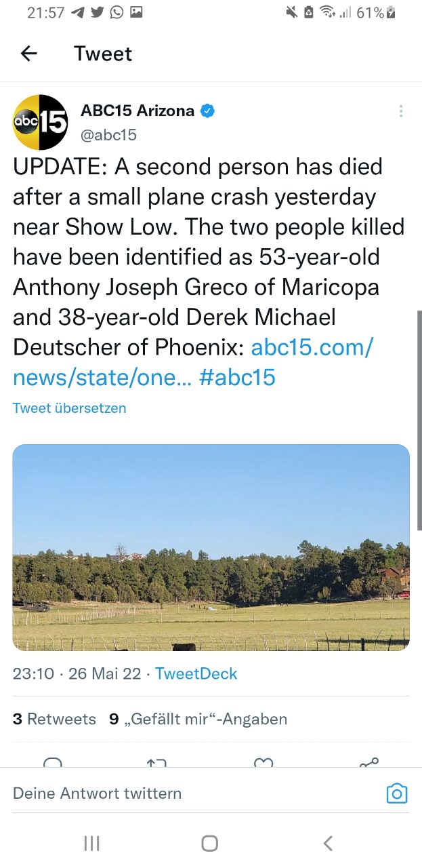Select the #abc15 hashtag
Screen dimensions: 422x868
coord(238,377)
